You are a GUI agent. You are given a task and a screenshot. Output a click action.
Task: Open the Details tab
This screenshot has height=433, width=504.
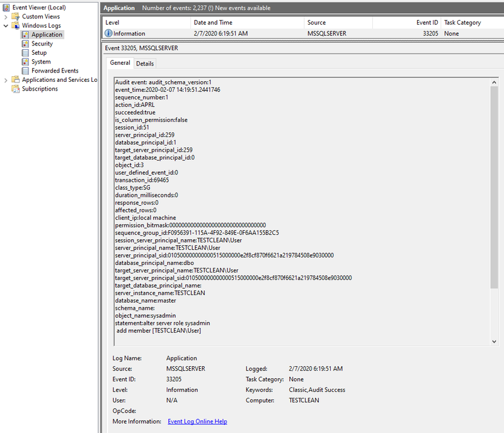(x=145, y=64)
